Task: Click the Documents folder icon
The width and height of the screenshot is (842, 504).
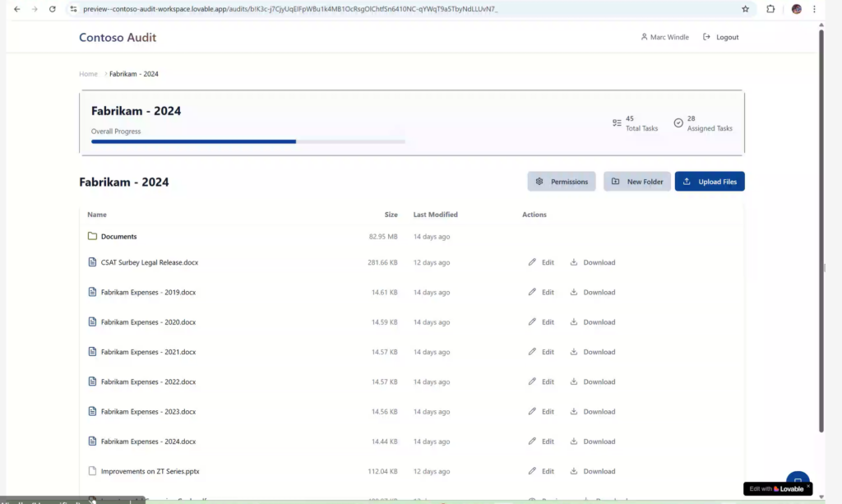Action: tap(92, 236)
